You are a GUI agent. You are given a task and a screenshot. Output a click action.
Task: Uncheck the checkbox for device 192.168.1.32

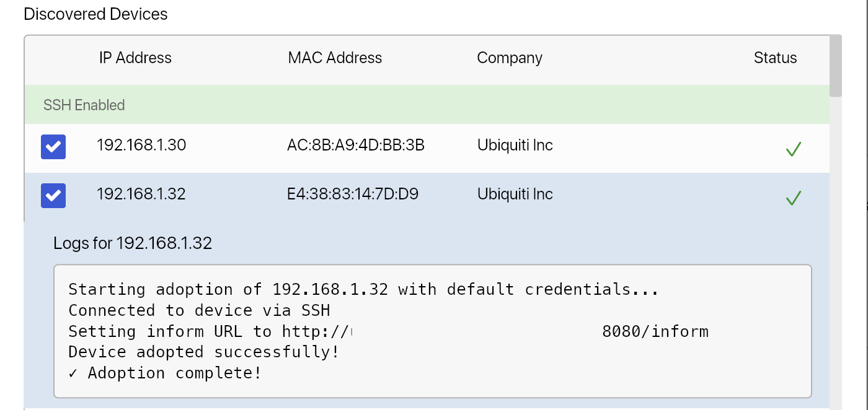tap(53, 196)
